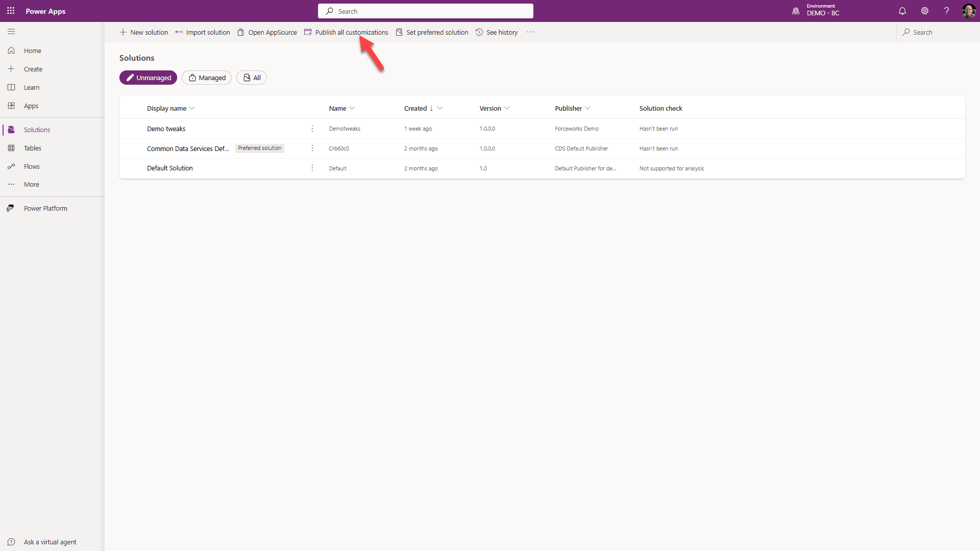Open AppSource from the toolbar
The image size is (980, 551).
pos(272,32)
